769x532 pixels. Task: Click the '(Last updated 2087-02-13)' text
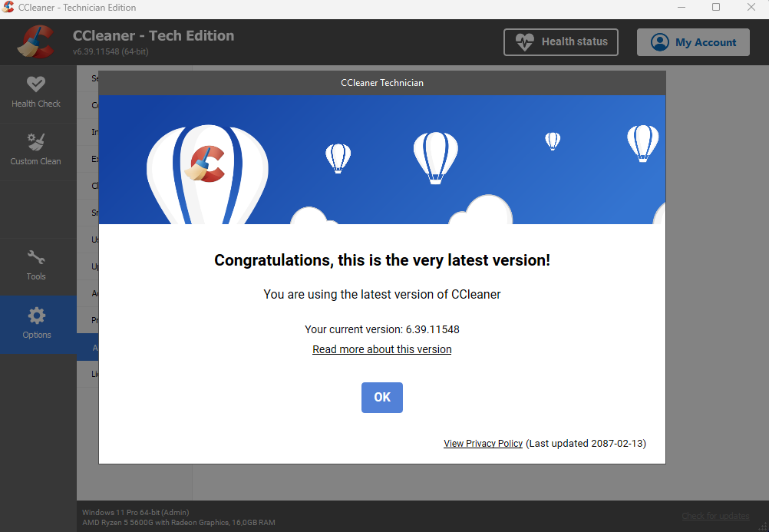coord(586,444)
